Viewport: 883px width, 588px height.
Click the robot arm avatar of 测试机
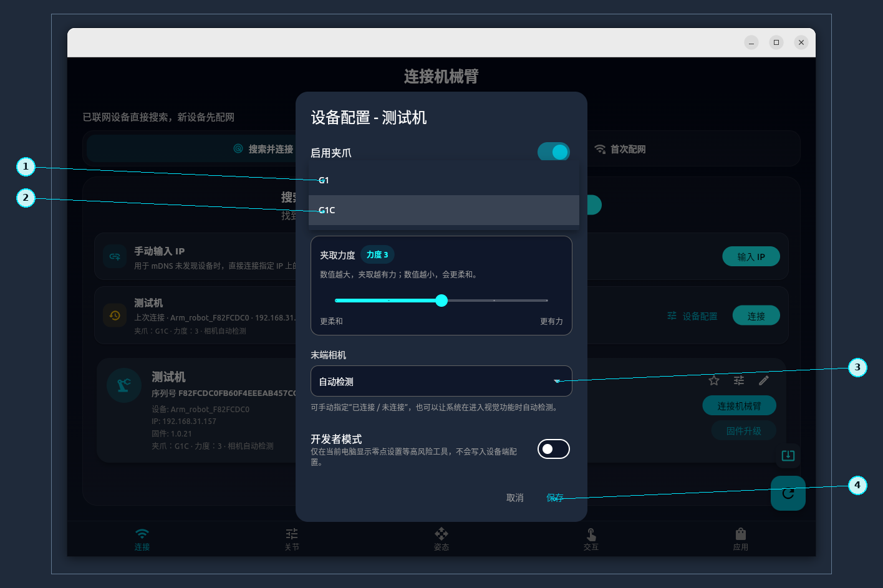pos(124,385)
